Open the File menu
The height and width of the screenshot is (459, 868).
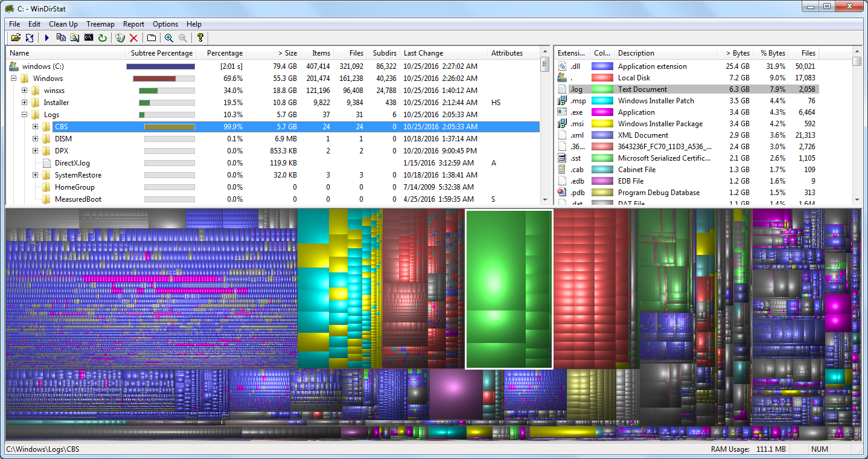(x=14, y=24)
